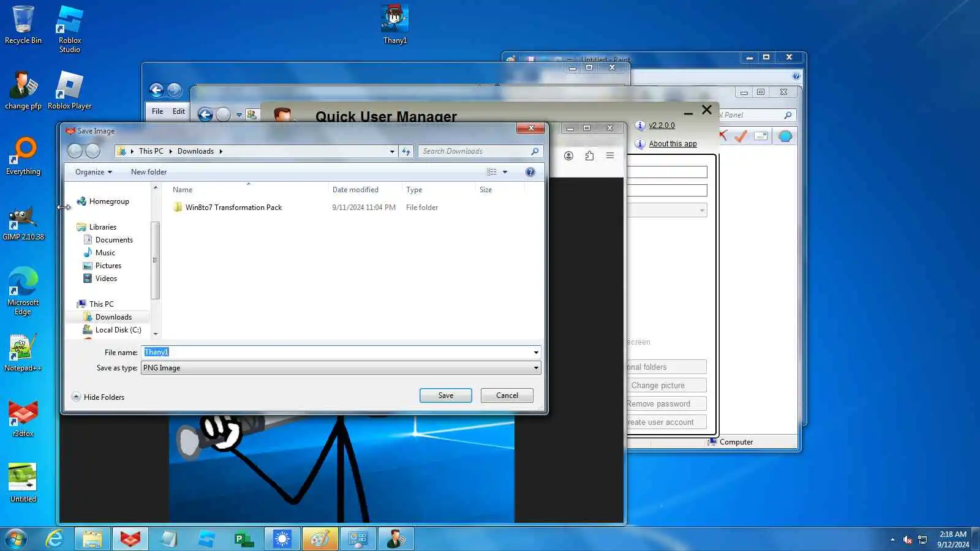
Task: Click Remove password in Quick User Manager
Action: click(666, 403)
